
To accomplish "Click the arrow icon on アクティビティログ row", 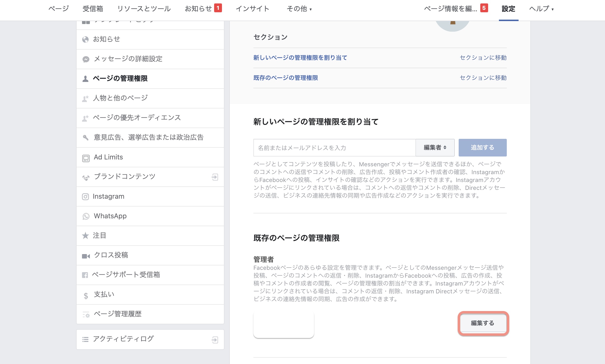I will (x=215, y=340).
